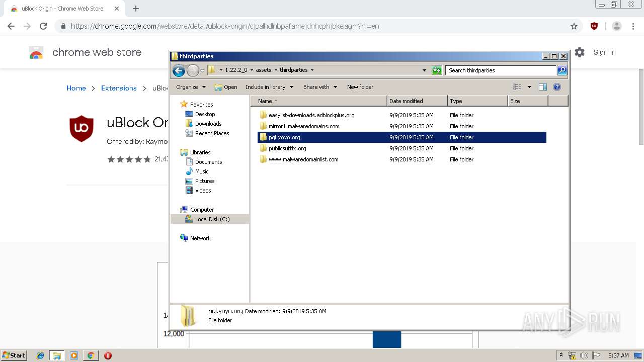Open Share with dropdown
The width and height of the screenshot is (644, 362).
point(320,87)
